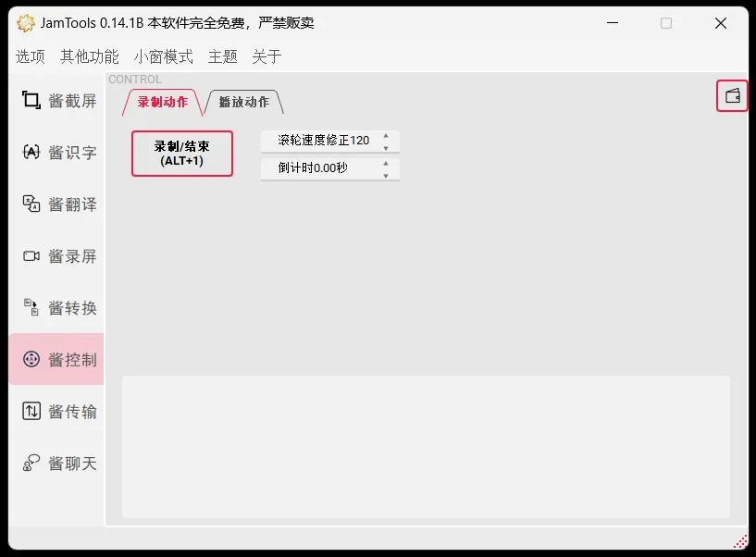The width and height of the screenshot is (756, 557).
Task: Open the 小窗模式 menu
Action: click(164, 56)
